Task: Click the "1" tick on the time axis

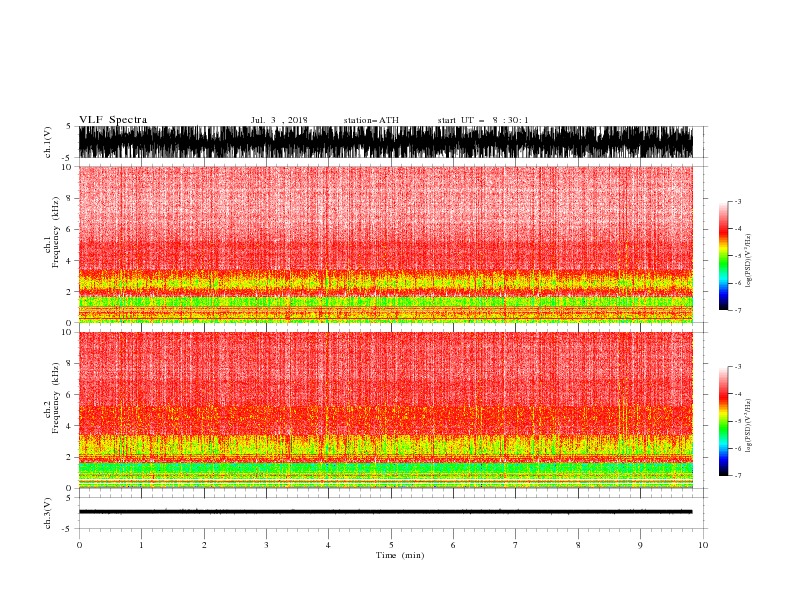Action: coord(141,545)
